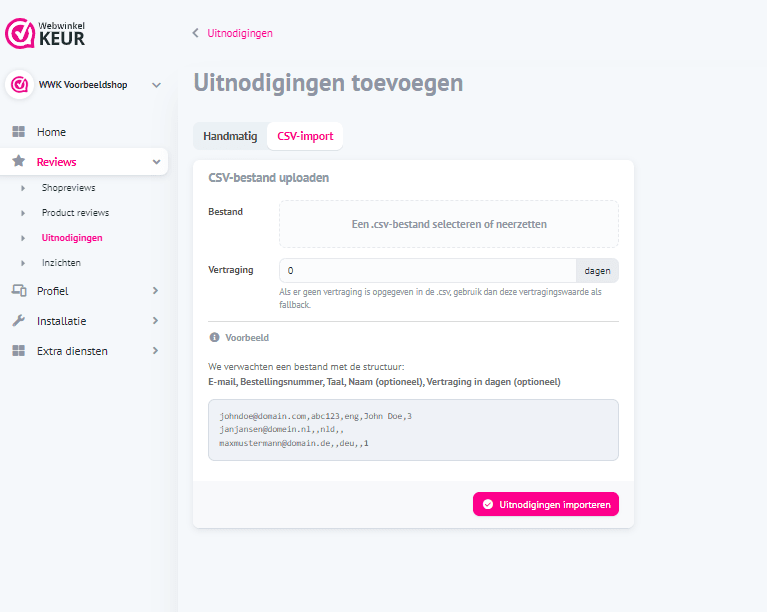767x612 pixels.
Task: Click the Home grid icon
Action: click(18, 132)
